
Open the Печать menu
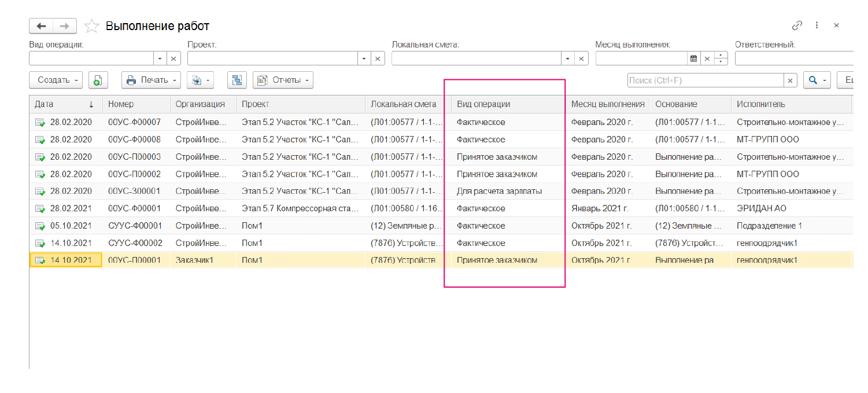[x=151, y=80]
